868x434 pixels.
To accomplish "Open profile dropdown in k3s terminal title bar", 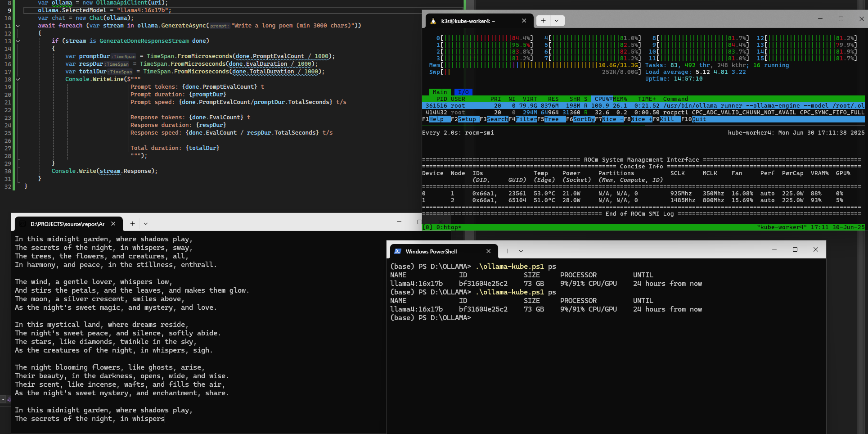I will pos(557,21).
